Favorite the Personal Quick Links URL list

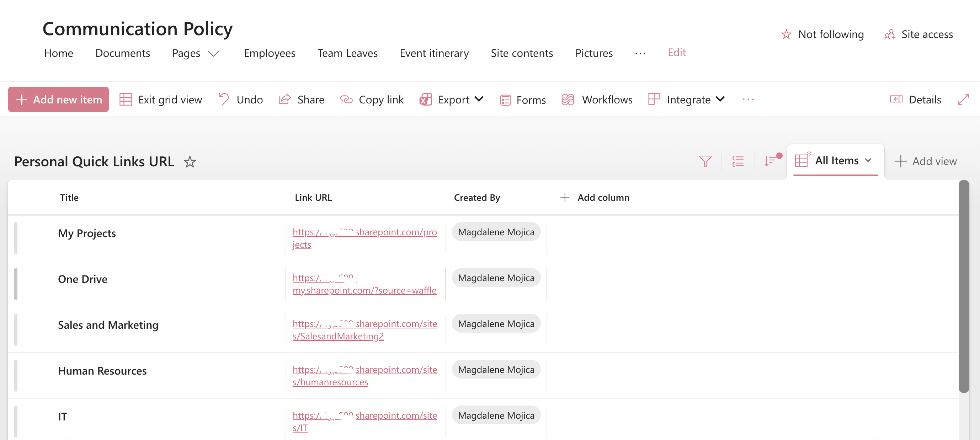(x=190, y=162)
